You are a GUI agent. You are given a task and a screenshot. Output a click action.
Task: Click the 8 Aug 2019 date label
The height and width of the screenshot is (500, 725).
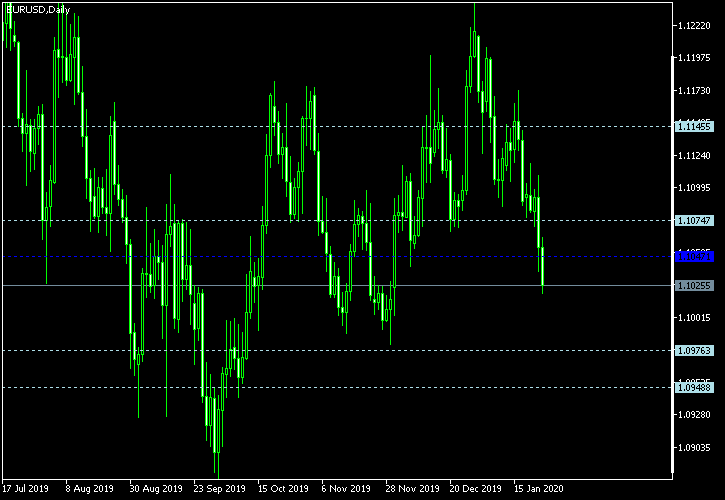point(90,488)
